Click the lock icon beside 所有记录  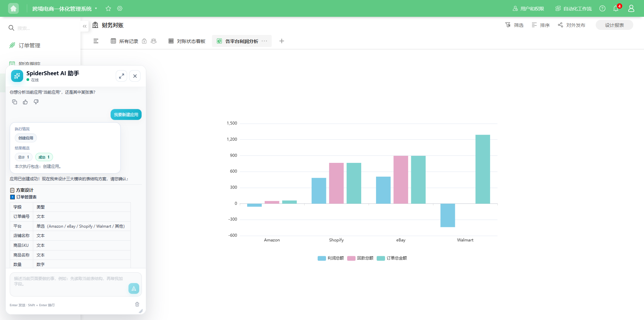coord(144,41)
